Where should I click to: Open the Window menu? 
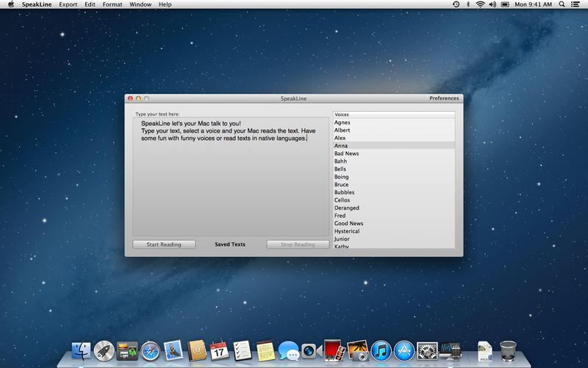(x=140, y=4)
